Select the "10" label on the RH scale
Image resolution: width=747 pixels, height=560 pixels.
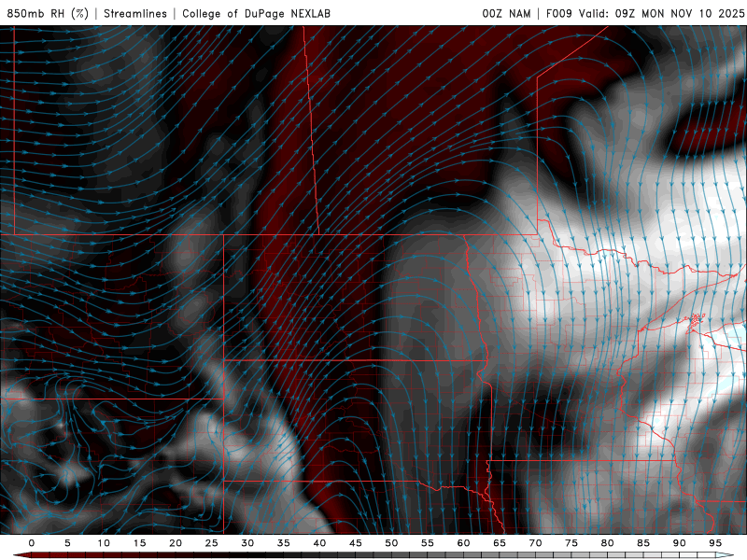click(104, 543)
